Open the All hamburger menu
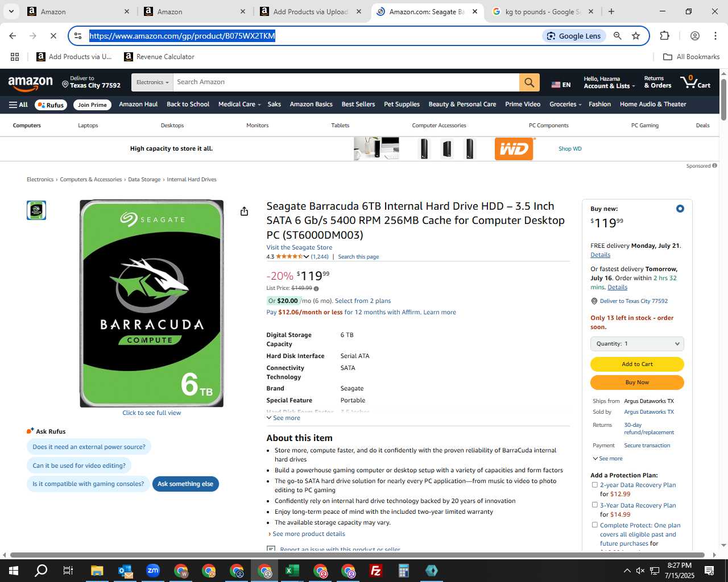Image resolution: width=728 pixels, height=582 pixels. click(x=18, y=105)
